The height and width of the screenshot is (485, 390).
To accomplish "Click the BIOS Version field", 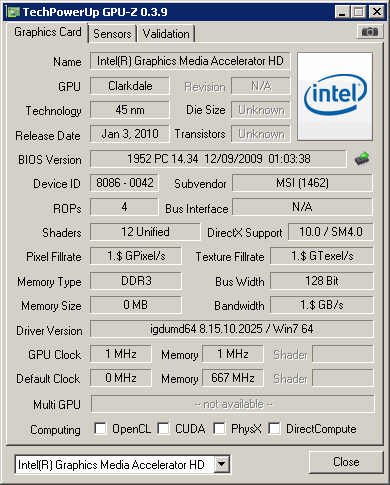I will point(219,159).
